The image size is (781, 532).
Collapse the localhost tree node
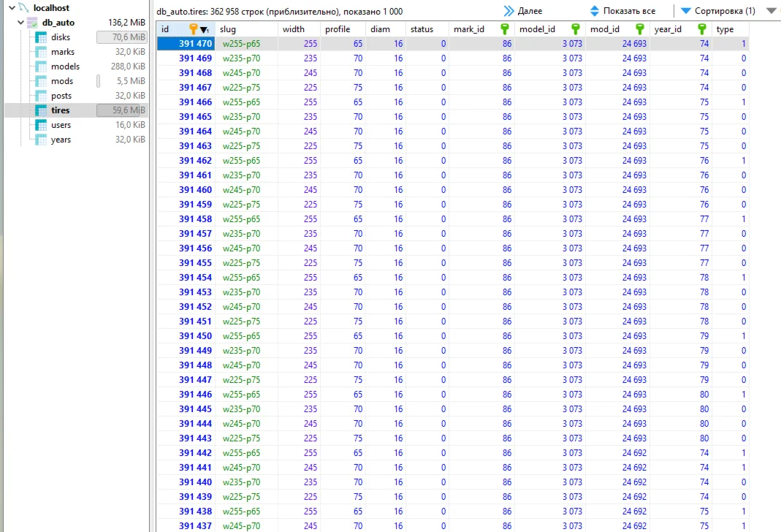(x=12, y=8)
